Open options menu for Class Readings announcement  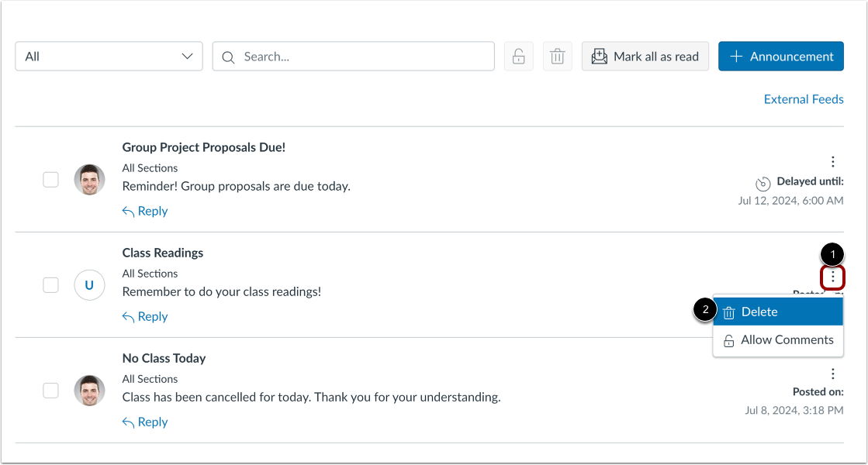click(832, 277)
